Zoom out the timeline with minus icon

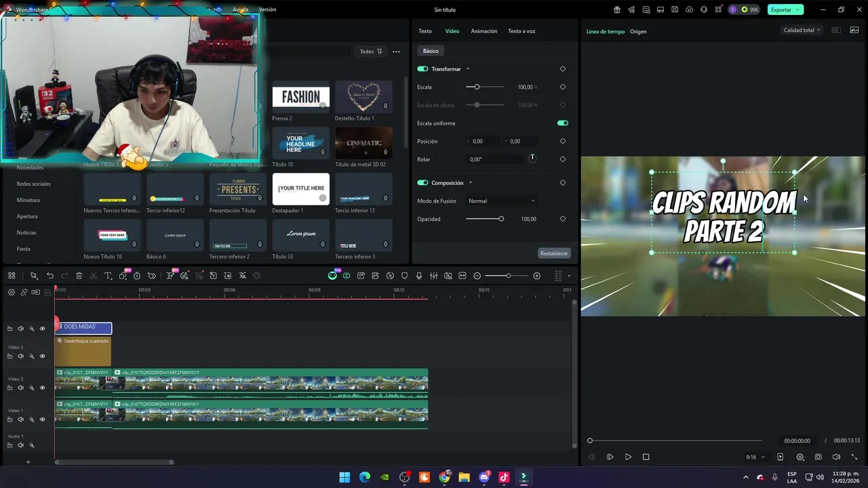point(477,276)
